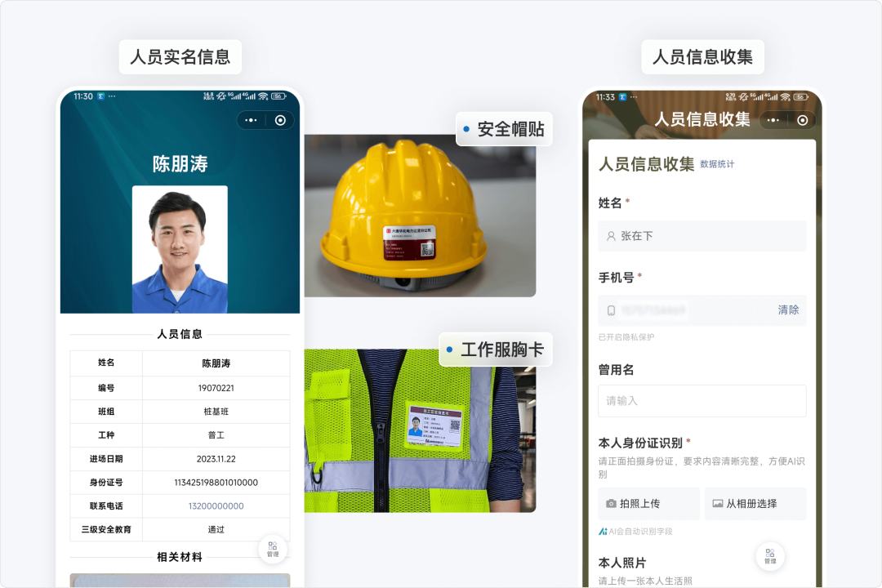Tap the camera icon on 拍照上传 button
The width and height of the screenshot is (882, 588).
(x=612, y=504)
